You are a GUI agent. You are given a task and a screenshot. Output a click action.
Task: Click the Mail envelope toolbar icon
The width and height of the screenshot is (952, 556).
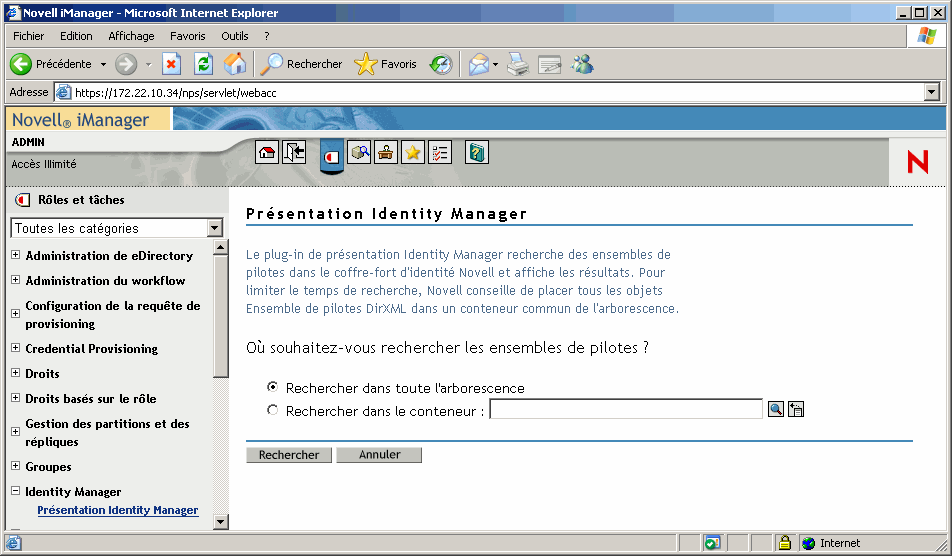coord(478,64)
